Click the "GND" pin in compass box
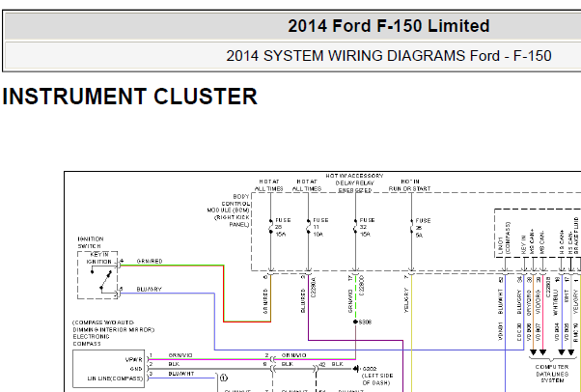 coord(136,369)
